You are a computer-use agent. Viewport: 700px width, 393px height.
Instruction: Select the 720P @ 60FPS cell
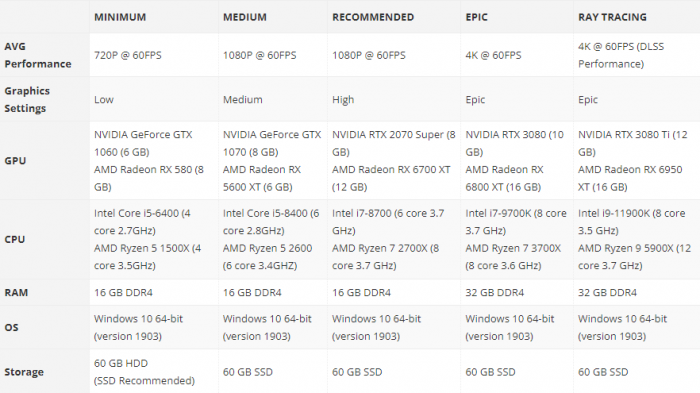pos(128,55)
